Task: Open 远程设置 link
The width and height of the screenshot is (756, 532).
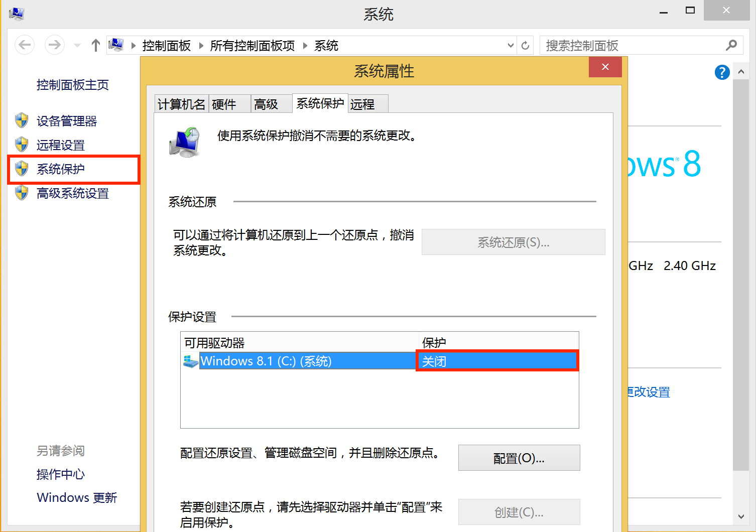Action: [61, 145]
